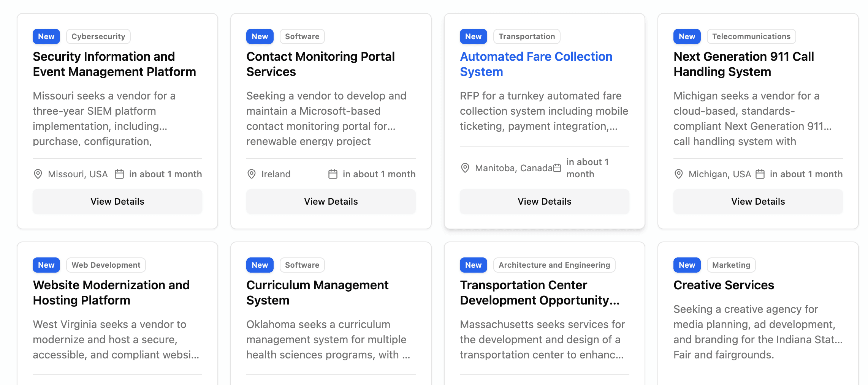The image size is (868, 385).
Task: Click the Michigan location pin icon
Action: pyautogui.click(x=679, y=174)
